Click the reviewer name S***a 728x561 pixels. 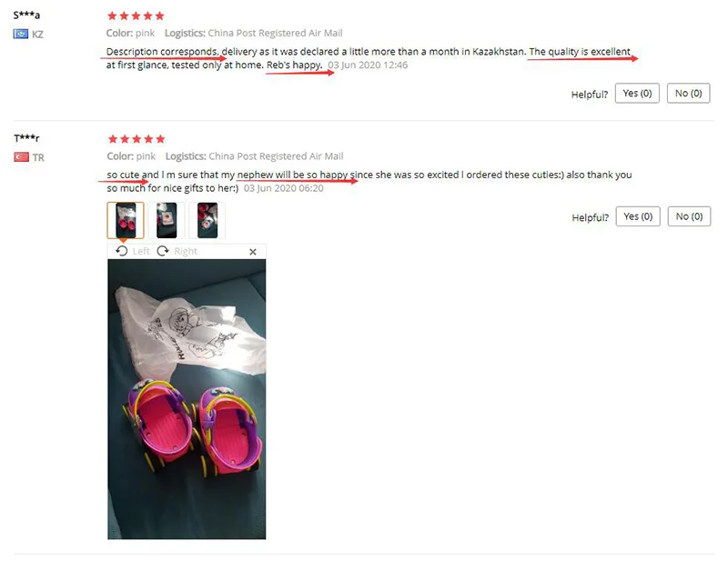[26, 15]
